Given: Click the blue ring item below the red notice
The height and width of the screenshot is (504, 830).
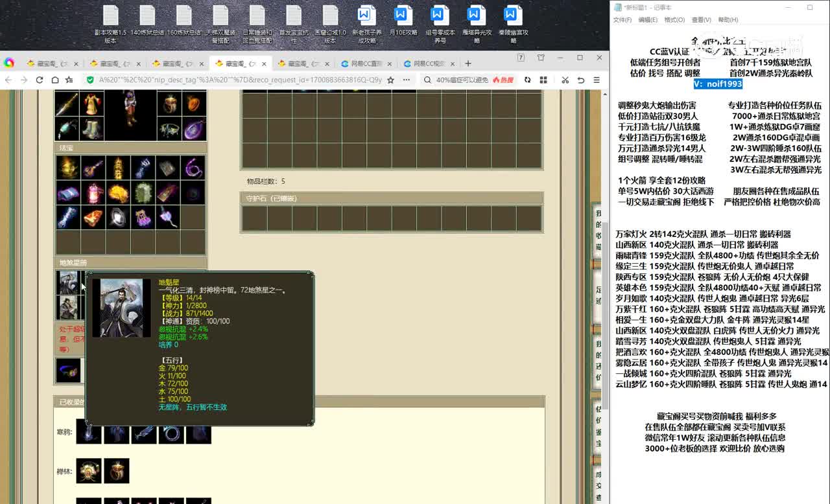Looking at the screenshot, I should (x=68, y=371).
